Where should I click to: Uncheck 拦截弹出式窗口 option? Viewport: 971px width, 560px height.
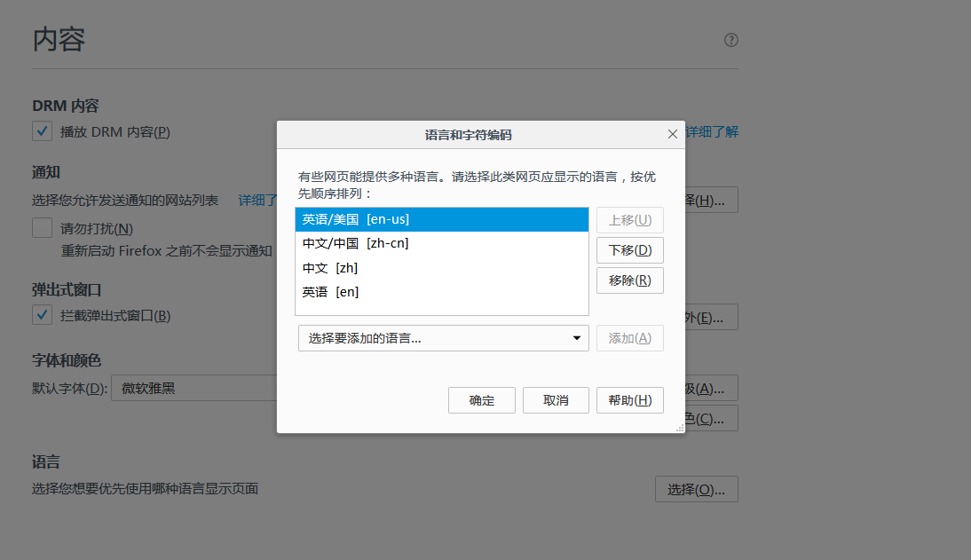click(x=41, y=314)
